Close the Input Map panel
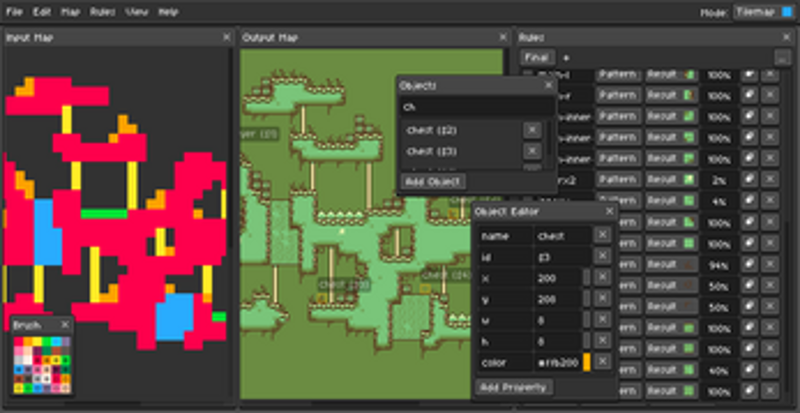 point(227,37)
